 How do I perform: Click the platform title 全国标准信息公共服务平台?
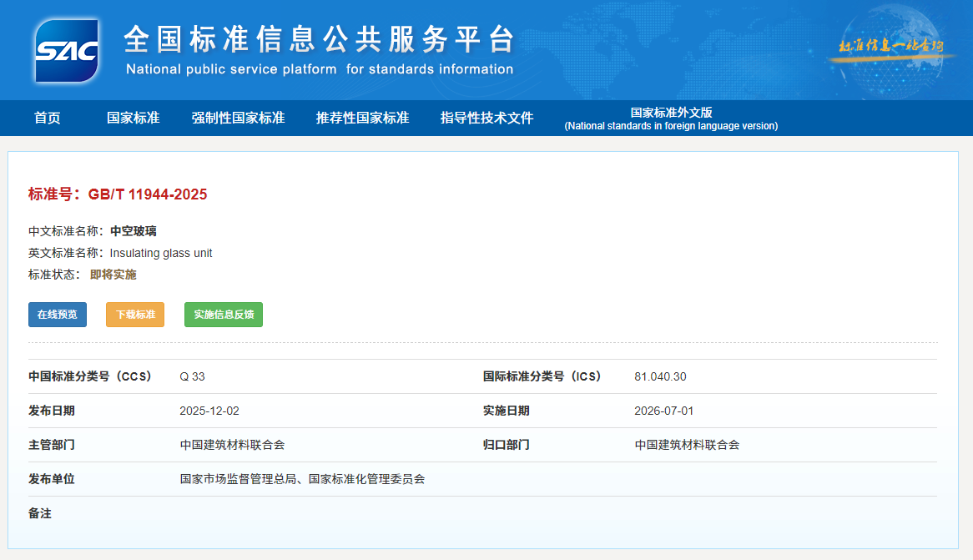(320, 40)
